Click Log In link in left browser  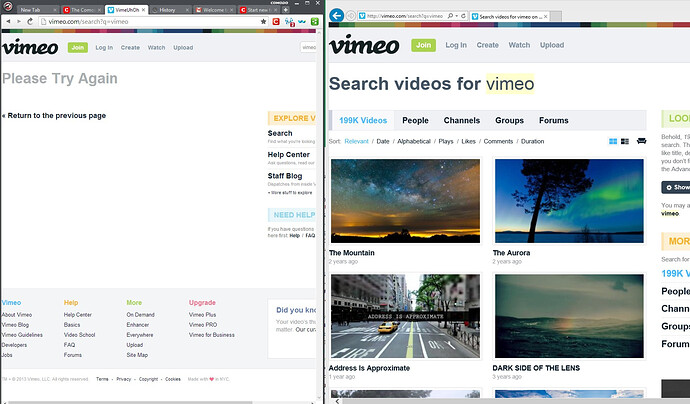[104, 48]
